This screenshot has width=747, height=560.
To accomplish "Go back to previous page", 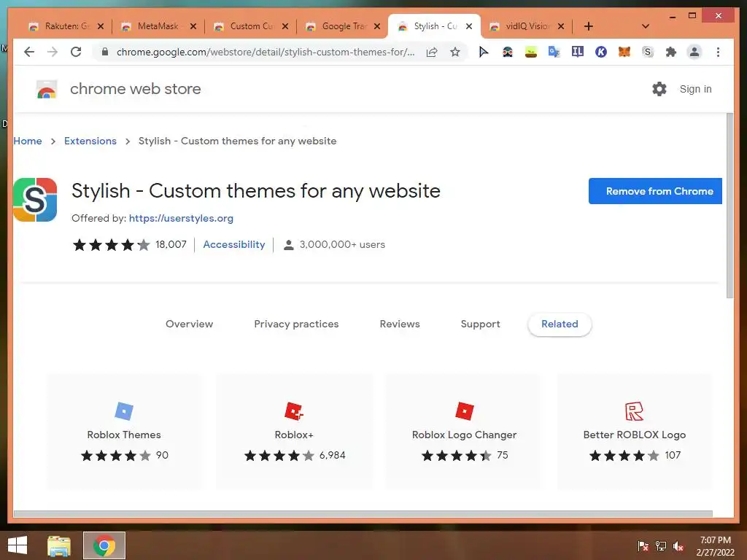I will 29,52.
